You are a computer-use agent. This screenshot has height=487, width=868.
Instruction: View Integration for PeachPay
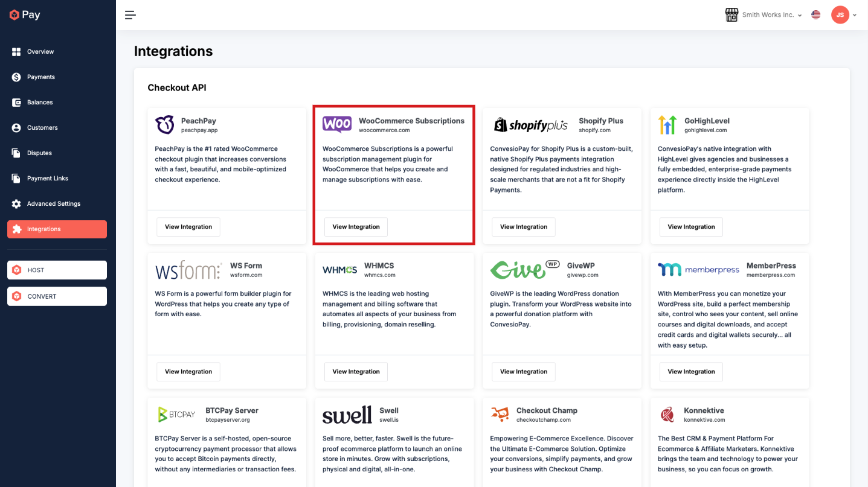188,227
